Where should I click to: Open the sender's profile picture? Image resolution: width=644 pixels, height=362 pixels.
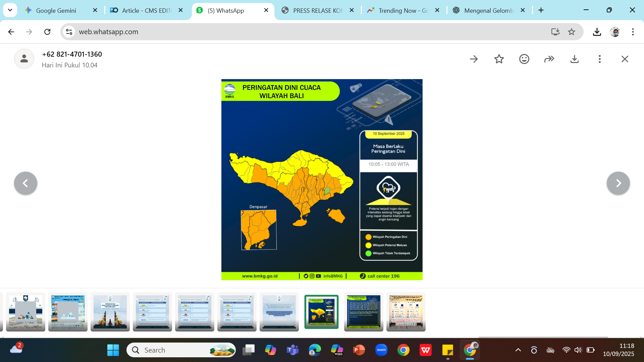point(24,59)
